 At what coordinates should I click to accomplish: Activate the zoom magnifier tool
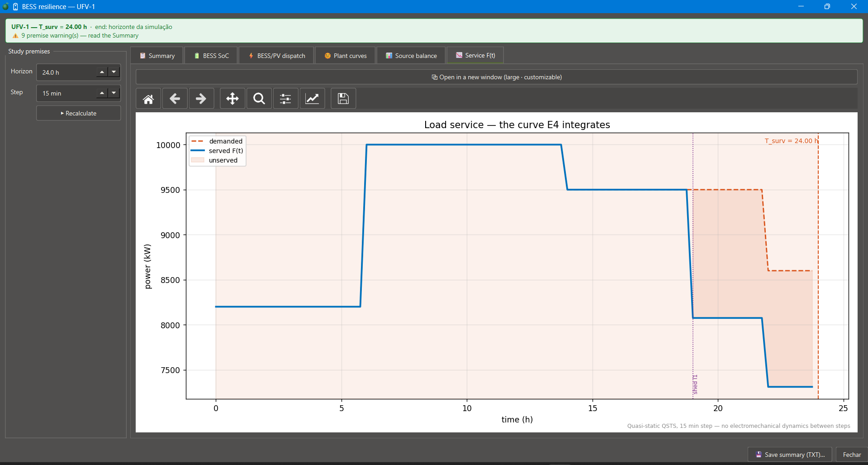click(x=259, y=99)
